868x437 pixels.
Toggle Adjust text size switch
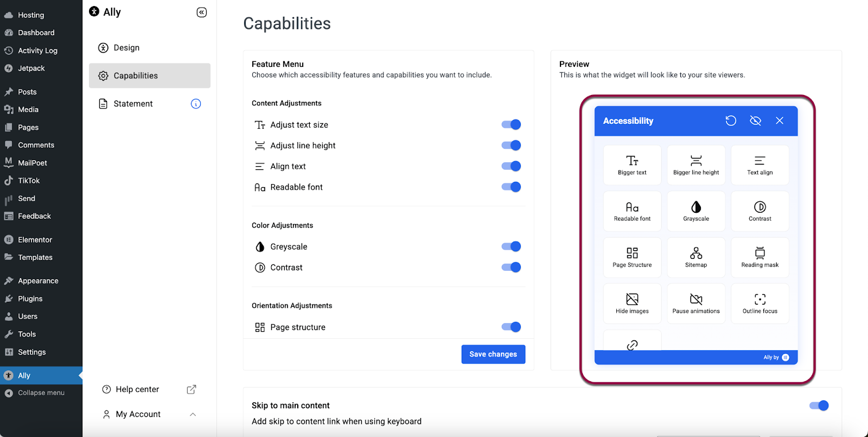coord(511,125)
